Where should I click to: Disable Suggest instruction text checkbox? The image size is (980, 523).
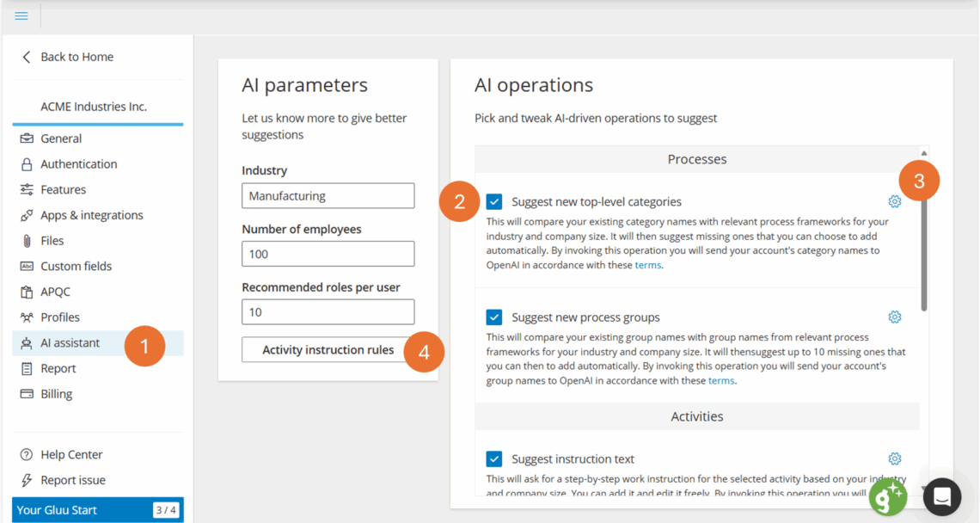[494, 458]
